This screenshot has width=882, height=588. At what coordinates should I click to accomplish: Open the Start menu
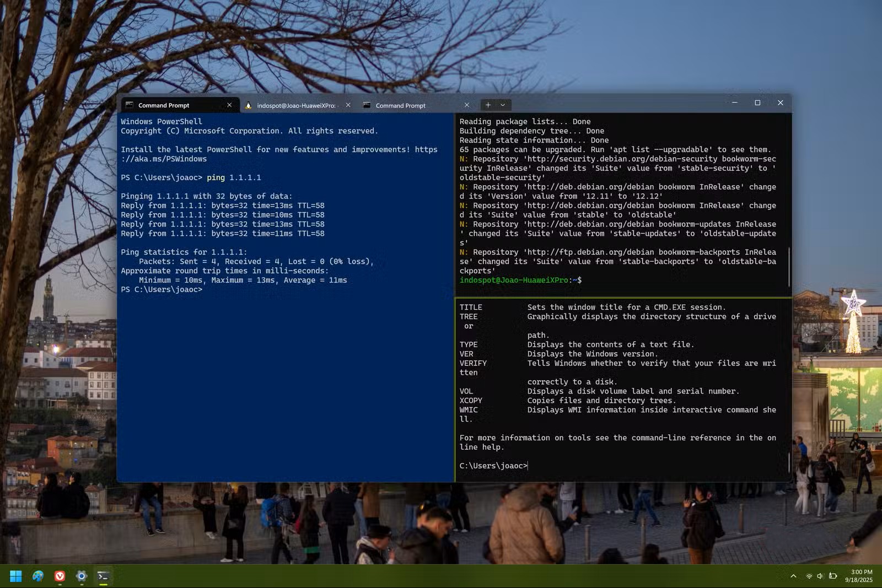click(15, 576)
